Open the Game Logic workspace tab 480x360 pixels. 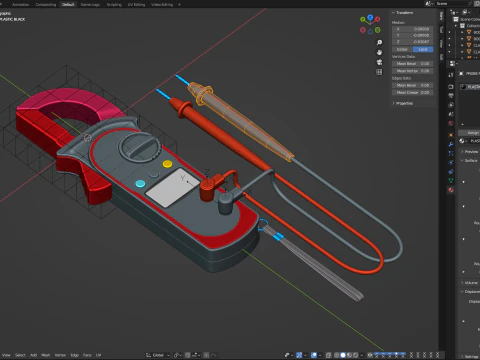pos(90,5)
